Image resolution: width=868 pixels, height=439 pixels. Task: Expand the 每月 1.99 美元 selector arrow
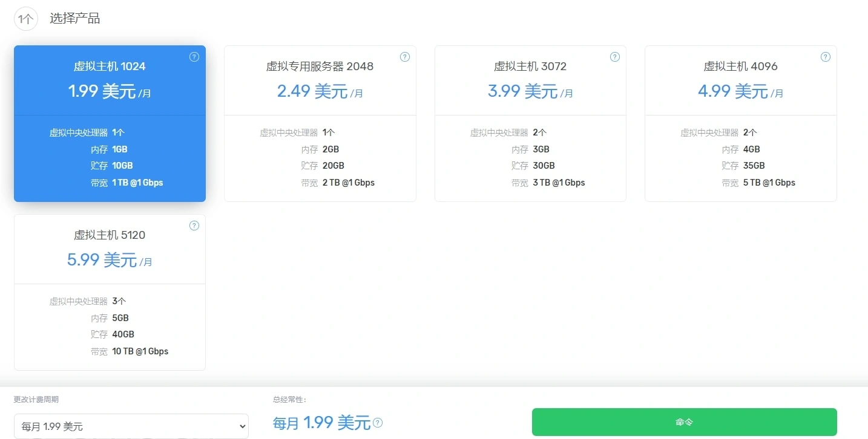tap(242, 426)
